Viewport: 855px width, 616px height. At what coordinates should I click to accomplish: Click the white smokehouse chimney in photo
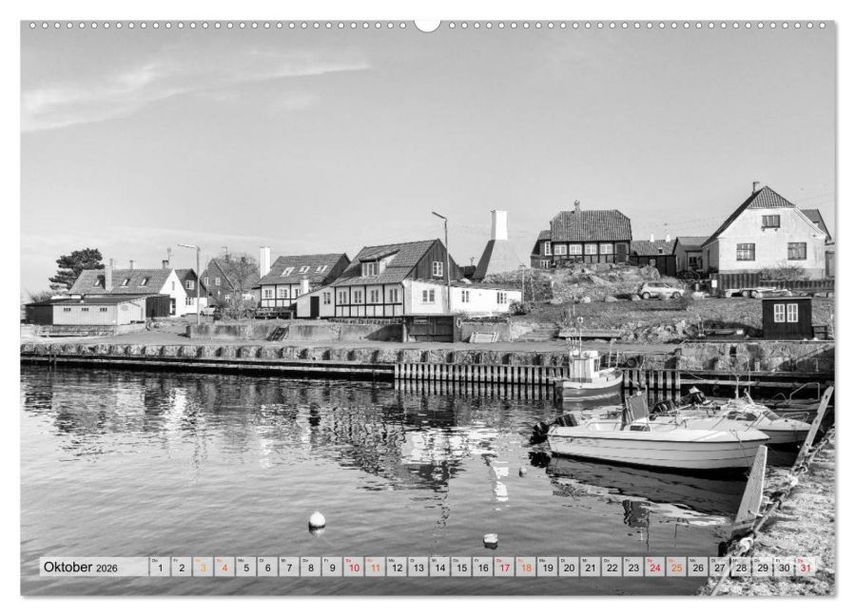click(498, 226)
